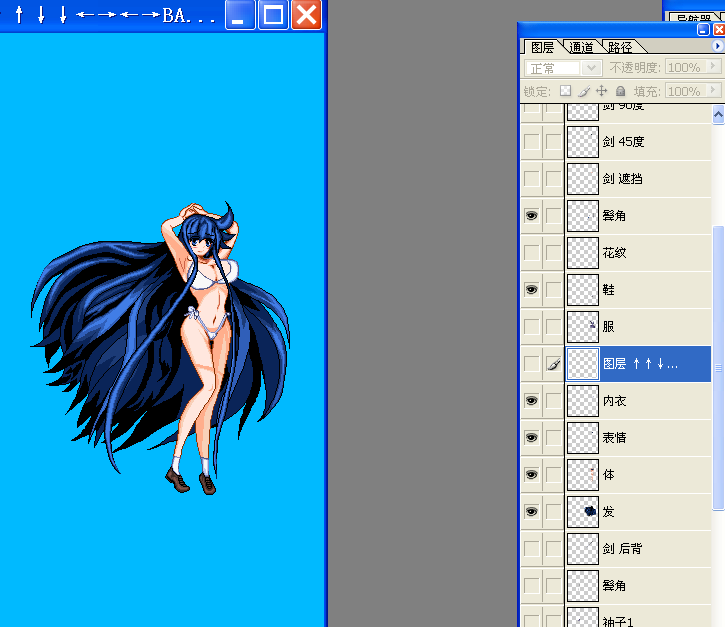Click the layers list scrollbar thumb

point(719,368)
